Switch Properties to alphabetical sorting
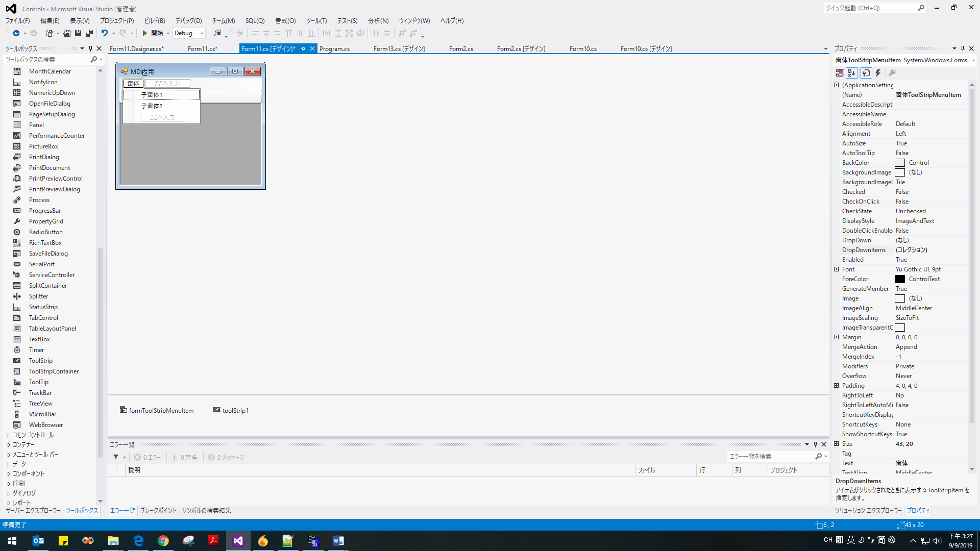 point(851,73)
